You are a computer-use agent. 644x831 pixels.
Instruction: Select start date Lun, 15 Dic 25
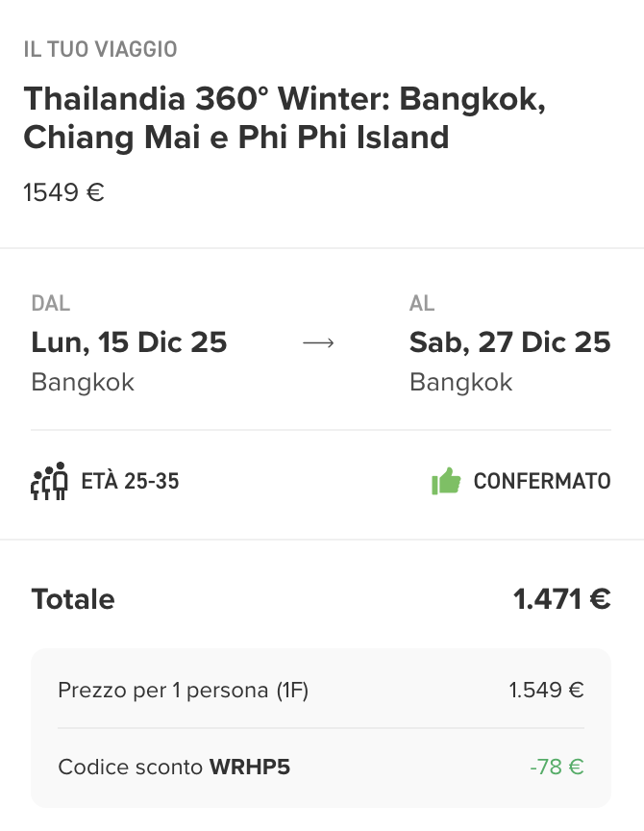pos(129,342)
